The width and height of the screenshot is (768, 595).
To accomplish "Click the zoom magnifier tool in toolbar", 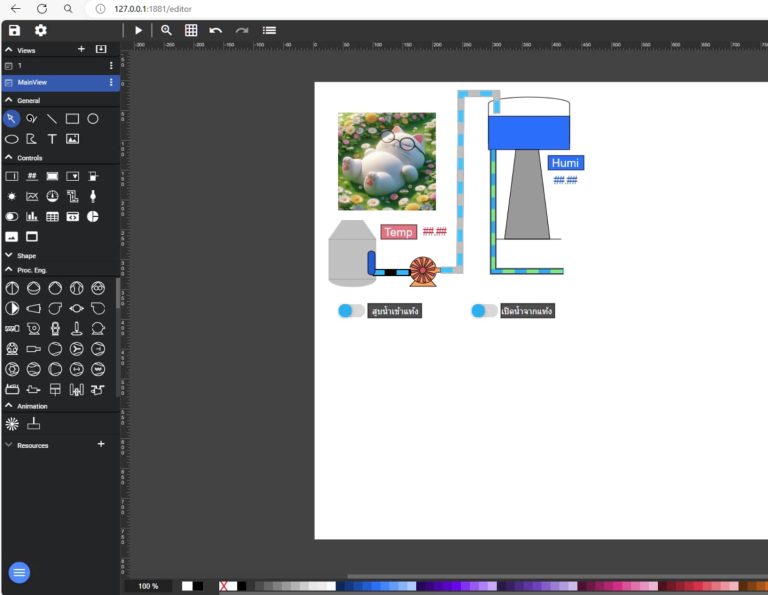I will pyautogui.click(x=166, y=31).
